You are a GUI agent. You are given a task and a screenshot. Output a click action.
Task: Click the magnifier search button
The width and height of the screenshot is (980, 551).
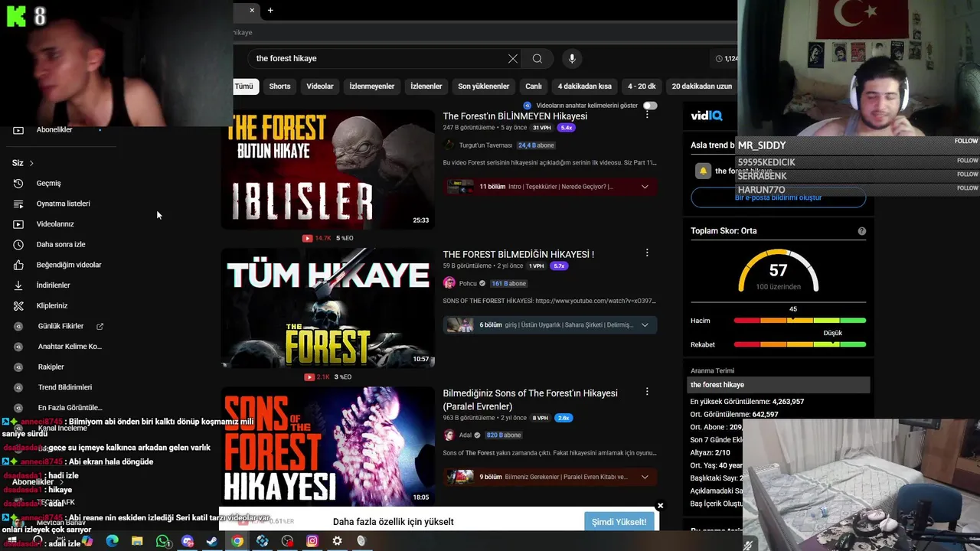tap(537, 59)
